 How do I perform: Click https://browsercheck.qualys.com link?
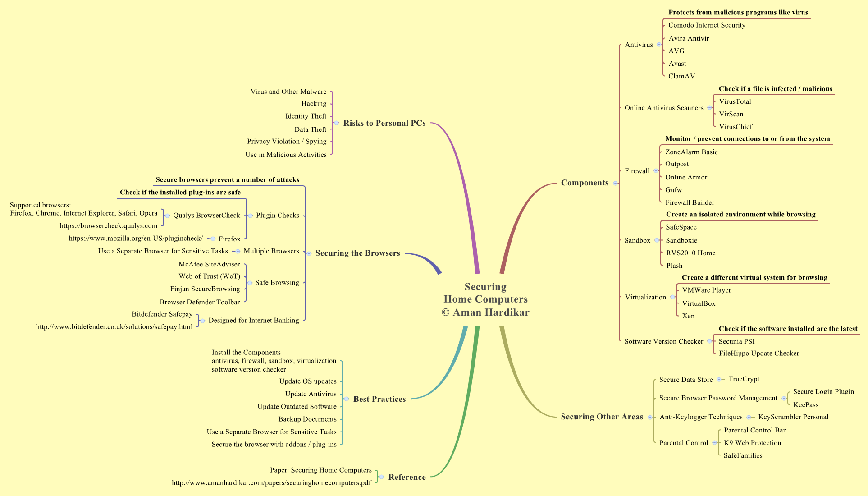[x=99, y=225]
